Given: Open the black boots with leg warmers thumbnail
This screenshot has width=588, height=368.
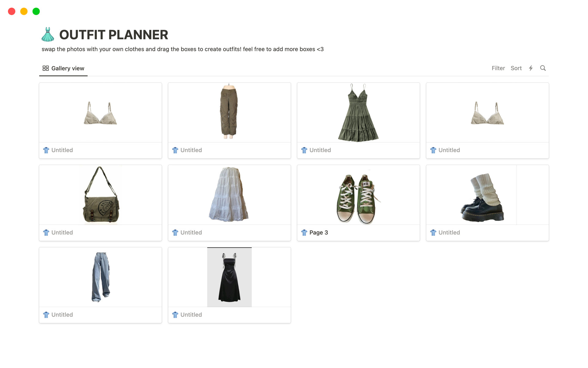Looking at the screenshot, I should 487,195.
